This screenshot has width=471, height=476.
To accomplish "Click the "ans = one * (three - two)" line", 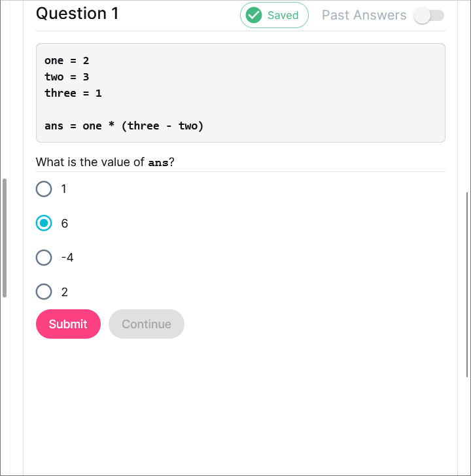I will point(124,126).
